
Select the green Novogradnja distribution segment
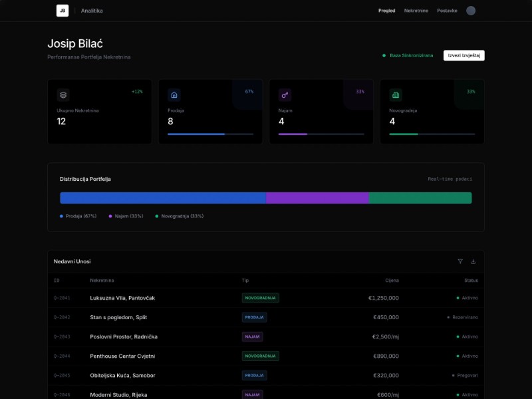click(420, 198)
